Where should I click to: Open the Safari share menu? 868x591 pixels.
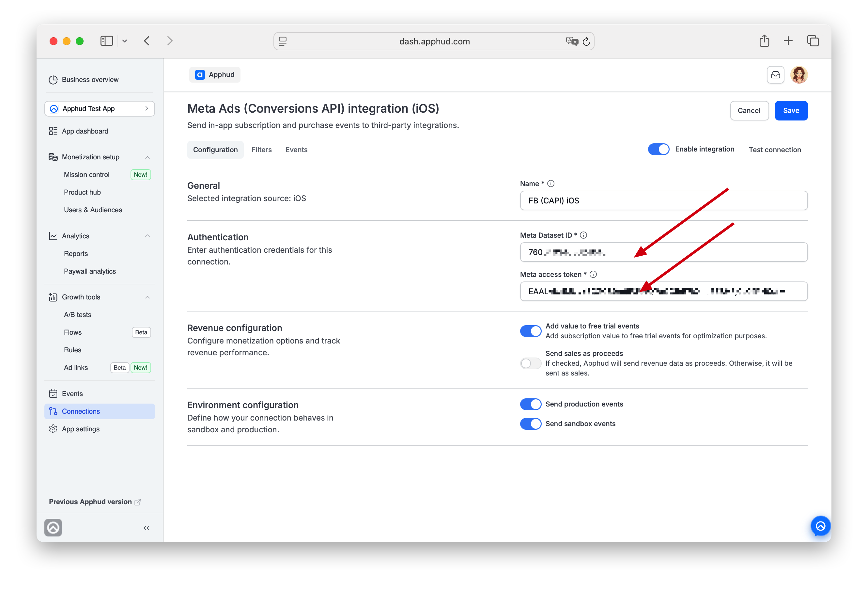point(764,40)
